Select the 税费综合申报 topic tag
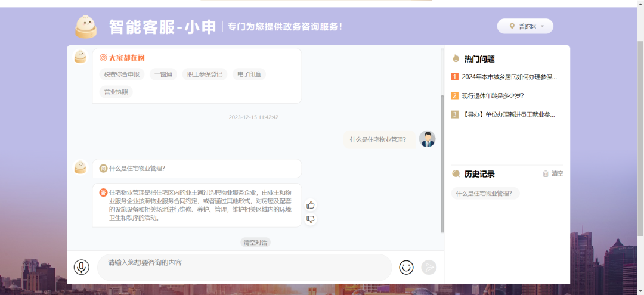The height and width of the screenshot is (295, 644). [x=122, y=74]
